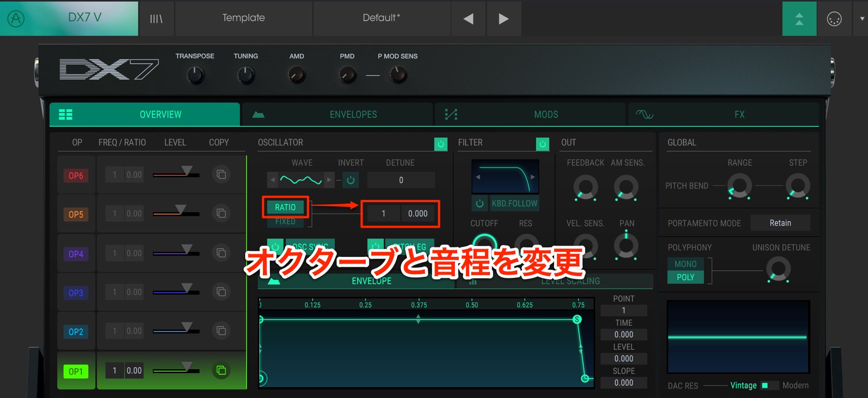This screenshot has width=868, height=398.
Task: Click the fine ratio 0.000 field
Action: pyautogui.click(x=418, y=214)
